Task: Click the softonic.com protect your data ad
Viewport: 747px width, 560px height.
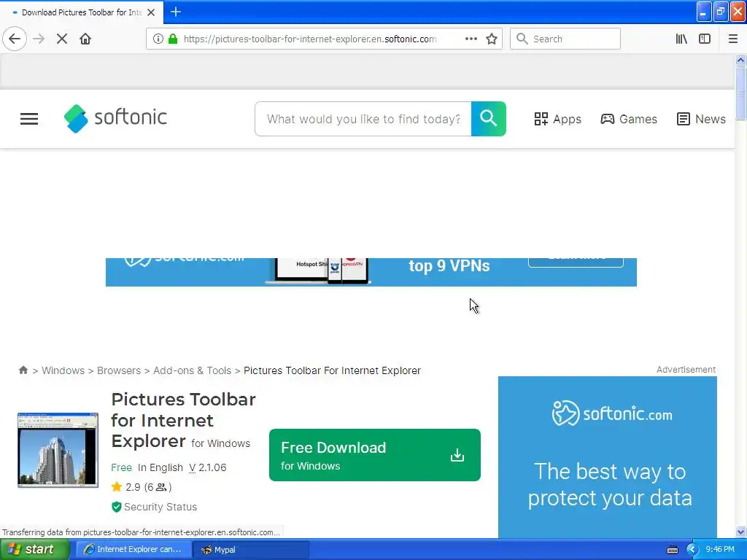Action: [x=608, y=457]
